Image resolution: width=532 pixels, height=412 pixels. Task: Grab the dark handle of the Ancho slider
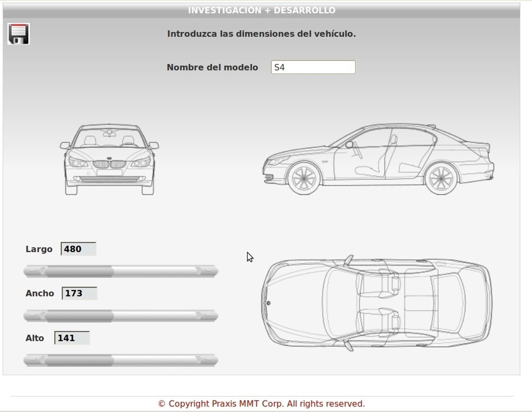tap(79, 316)
